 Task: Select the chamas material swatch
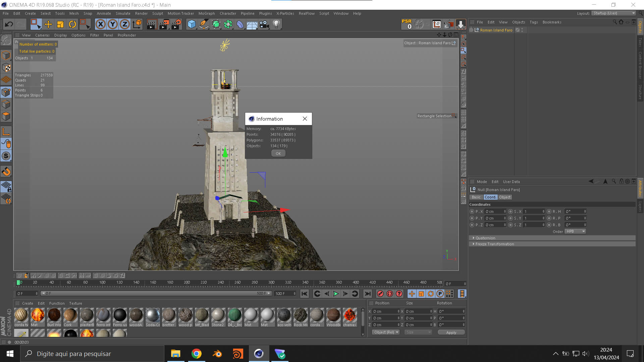click(x=350, y=315)
